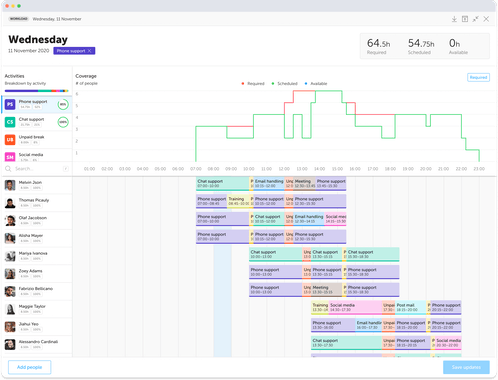Select Mariya Ivanova's Chat support 10:00-13:00 block
The height and width of the screenshot is (380, 498).
click(276, 254)
